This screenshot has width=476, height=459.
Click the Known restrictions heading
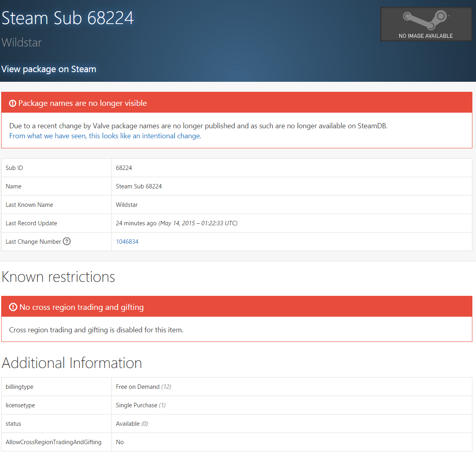click(58, 277)
